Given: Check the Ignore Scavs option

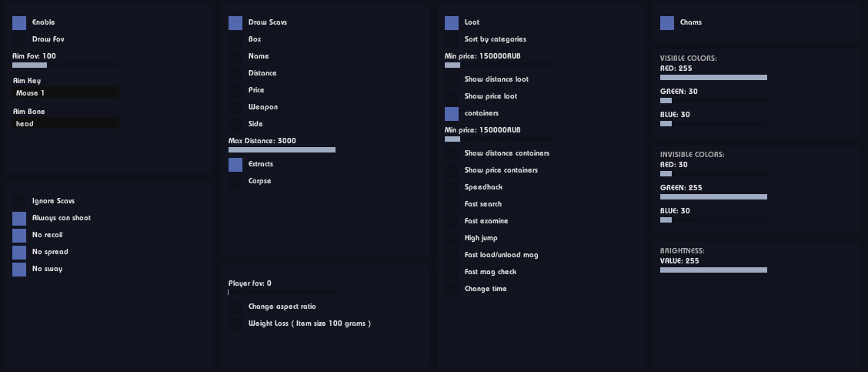Looking at the screenshot, I should click(x=19, y=201).
